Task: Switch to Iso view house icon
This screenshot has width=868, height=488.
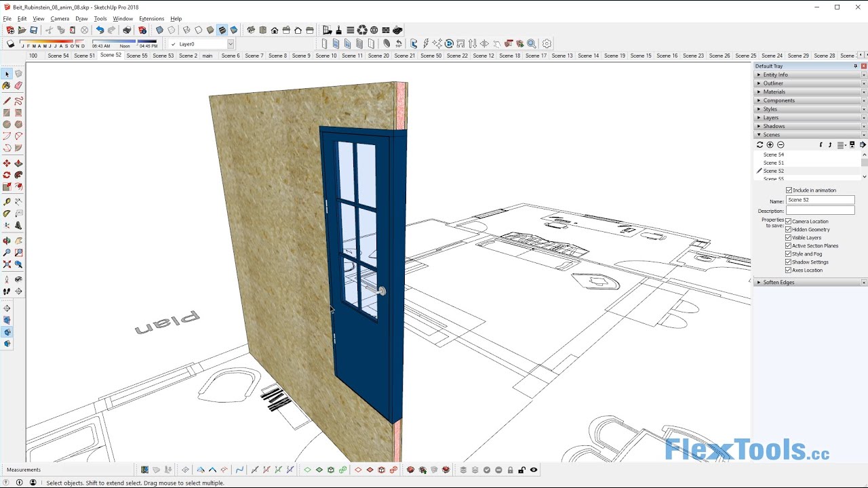Action: (x=251, y=30)
